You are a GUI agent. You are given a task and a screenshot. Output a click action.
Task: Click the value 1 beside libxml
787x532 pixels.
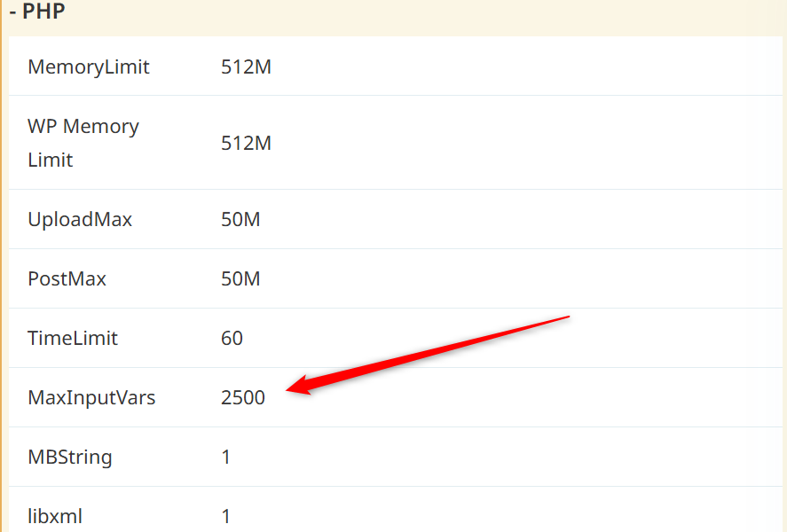(x=226, y=515)
